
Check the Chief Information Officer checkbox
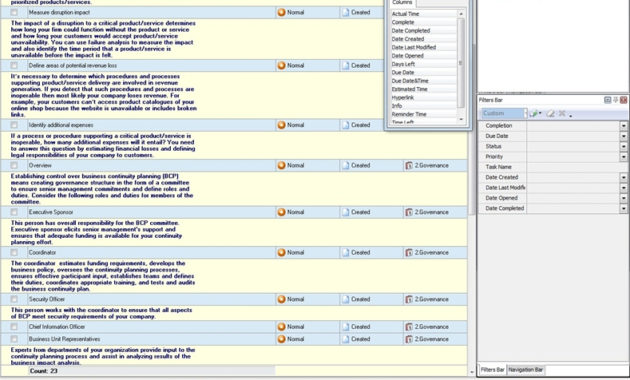[14, 327]
